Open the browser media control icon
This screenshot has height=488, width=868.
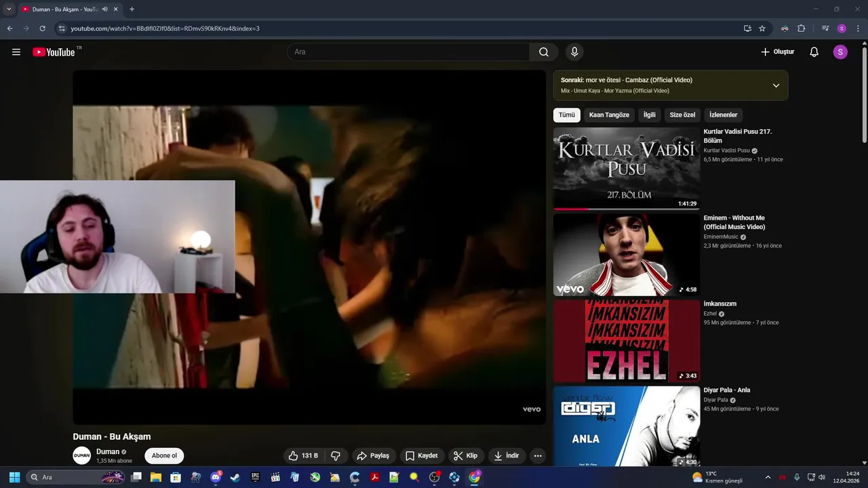click(825, 28)
